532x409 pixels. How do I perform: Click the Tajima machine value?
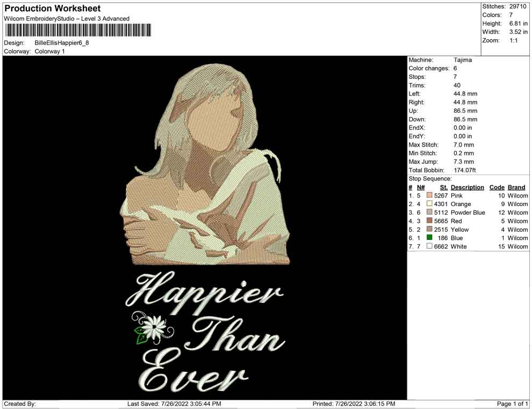tap(462, 60)
